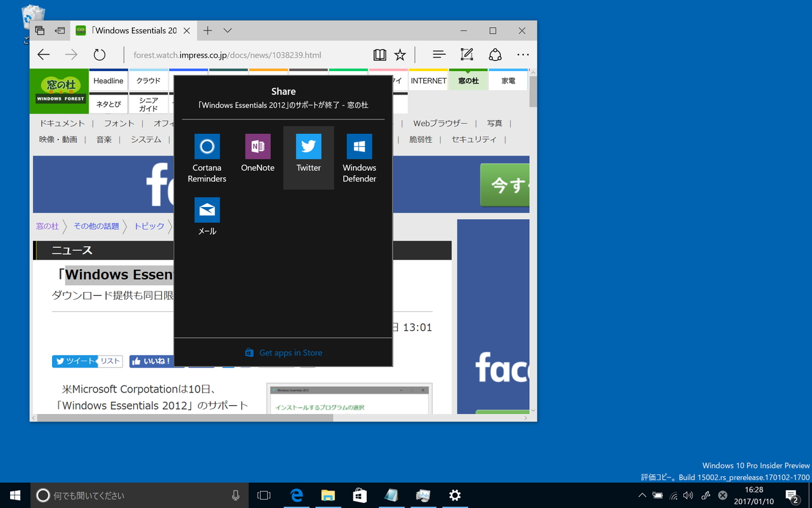This screenshot has width=812, height=508.
Task: Open the taskbar clock and calendar
Action: coord(754,495)
